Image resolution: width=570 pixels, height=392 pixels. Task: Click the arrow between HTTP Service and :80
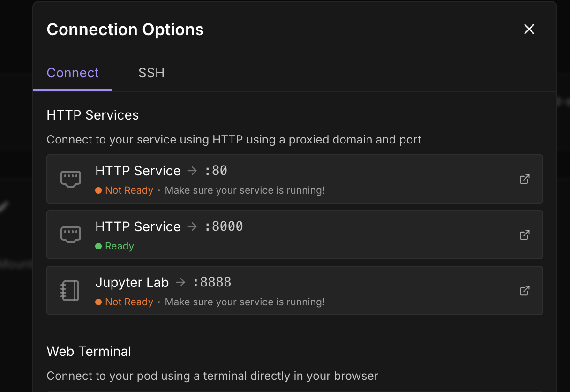tap(192, 171)
